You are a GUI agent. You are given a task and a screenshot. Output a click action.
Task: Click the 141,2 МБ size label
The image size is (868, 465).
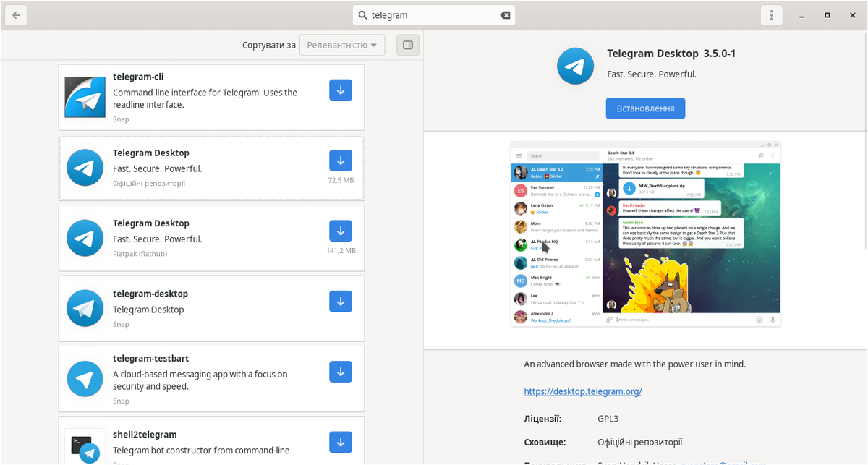point(341,250)
